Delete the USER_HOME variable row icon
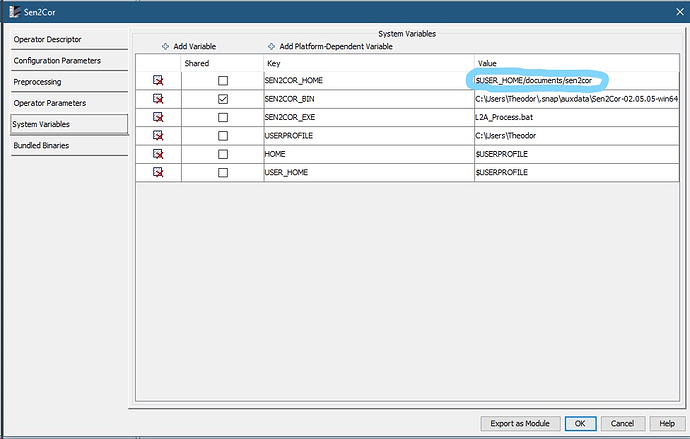The height and width of the screenshot is (439, 690). coord(158,172)
